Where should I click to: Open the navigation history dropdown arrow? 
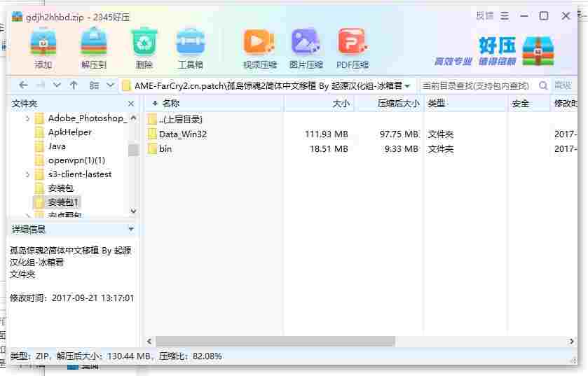tap(57, 85)
